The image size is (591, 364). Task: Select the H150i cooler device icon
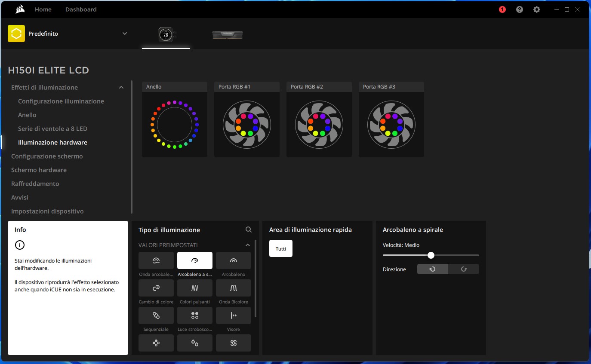[166, 34]
